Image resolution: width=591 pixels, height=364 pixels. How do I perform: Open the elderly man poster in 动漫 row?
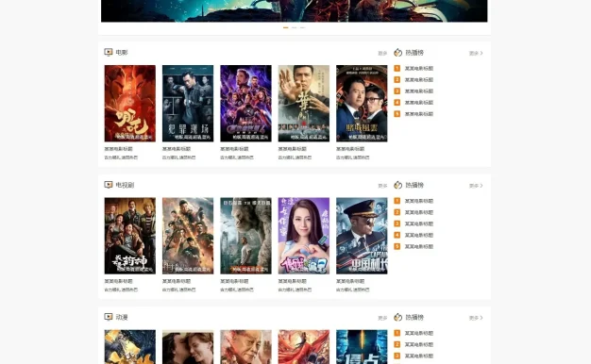click(x=245, y=347)
